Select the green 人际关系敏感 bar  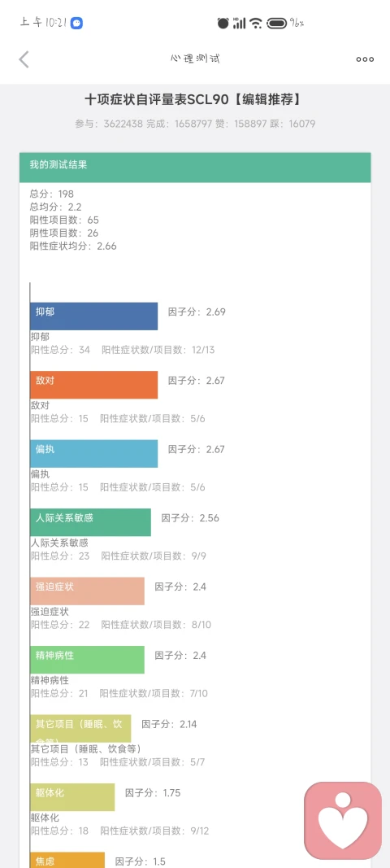pos(91,522)
